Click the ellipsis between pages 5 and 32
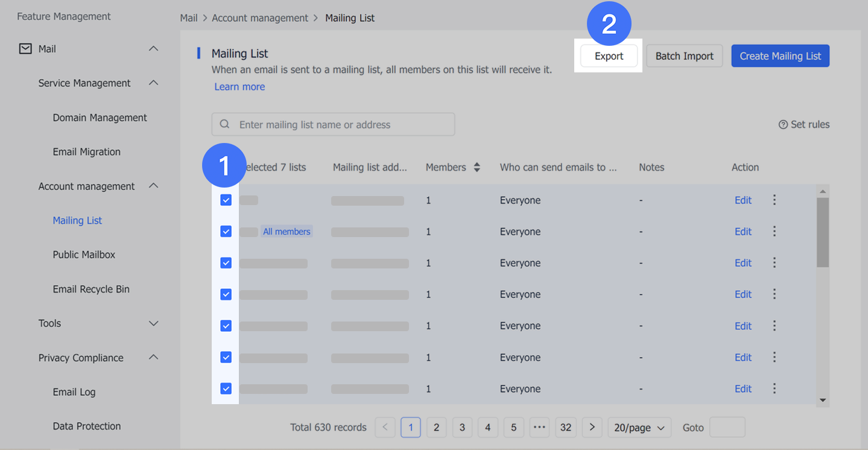Image resolution: width=868 pixels, height=450 pixels. [539, 427]
